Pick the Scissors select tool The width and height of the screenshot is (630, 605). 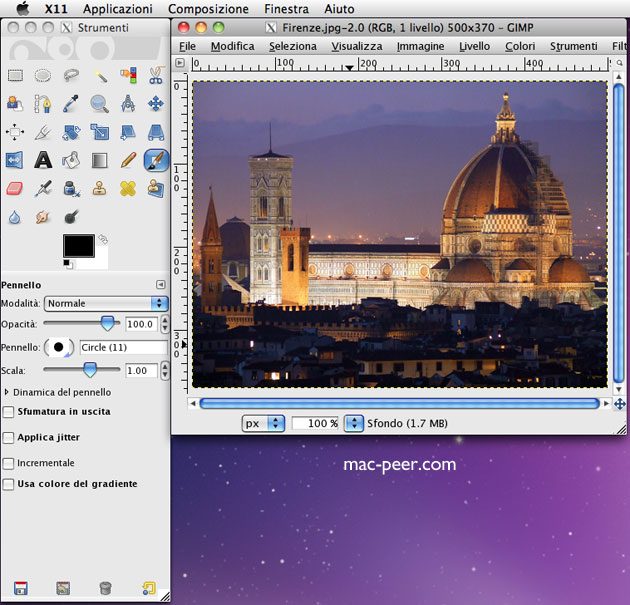(156, 75)
